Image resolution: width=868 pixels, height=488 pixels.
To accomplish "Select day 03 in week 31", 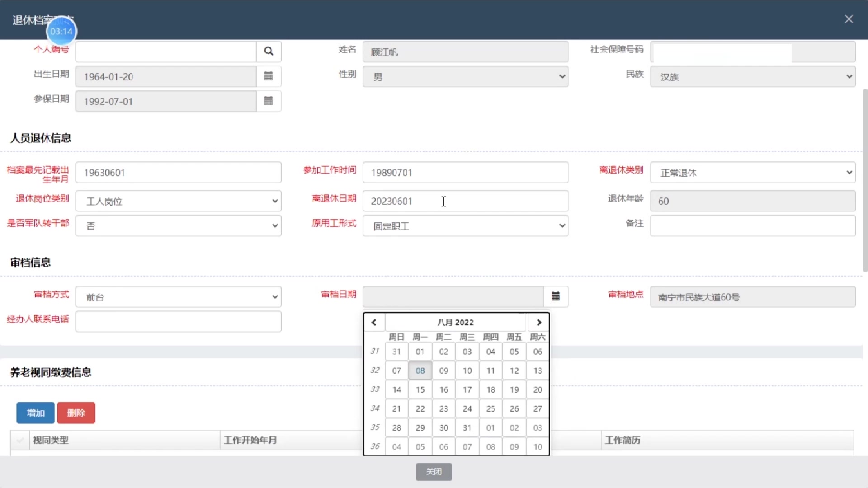I will coord(467,352).
